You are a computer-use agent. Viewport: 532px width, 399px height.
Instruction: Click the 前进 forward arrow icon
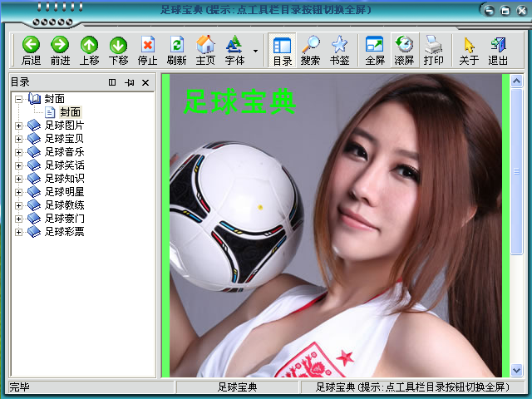point(60,45)
